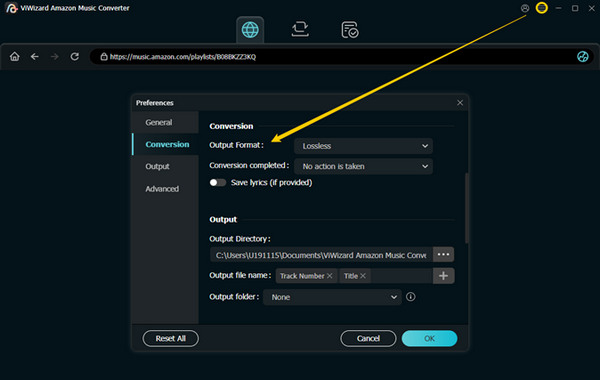Click the Conversion section heading
The image size is (600, 380).
click(231, 126)
